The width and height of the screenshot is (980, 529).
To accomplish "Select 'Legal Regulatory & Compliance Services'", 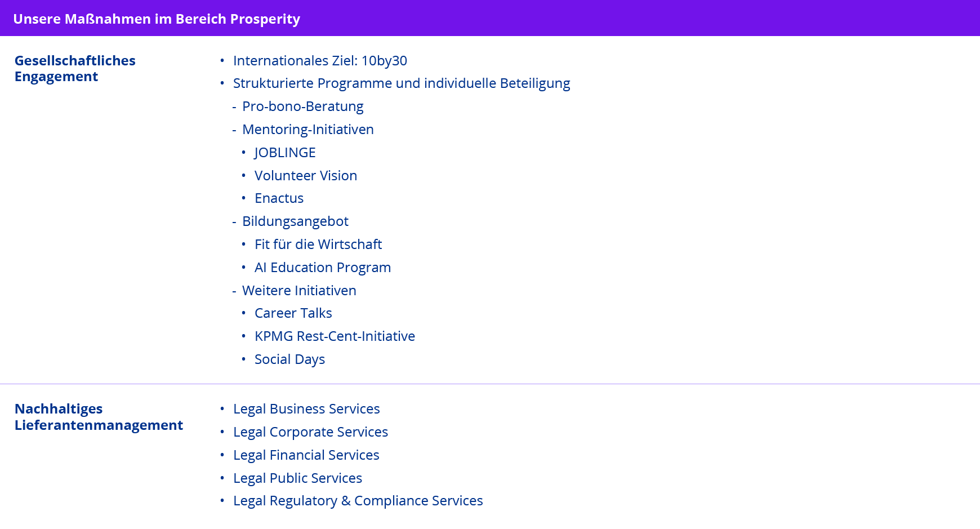I will pos(358,501).
